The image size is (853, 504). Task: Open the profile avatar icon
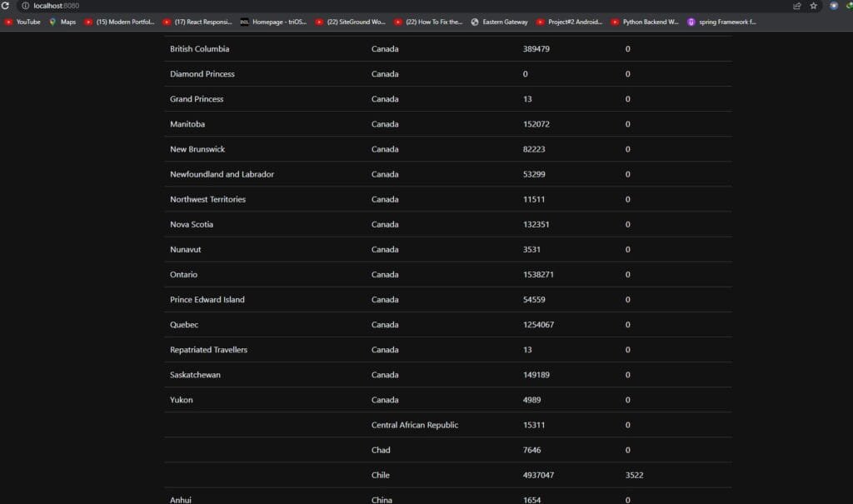(x=834, y=6)
